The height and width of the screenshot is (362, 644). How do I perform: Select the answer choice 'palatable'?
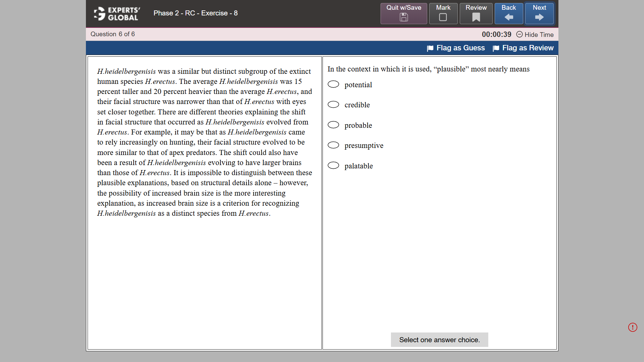click(333, 165)
